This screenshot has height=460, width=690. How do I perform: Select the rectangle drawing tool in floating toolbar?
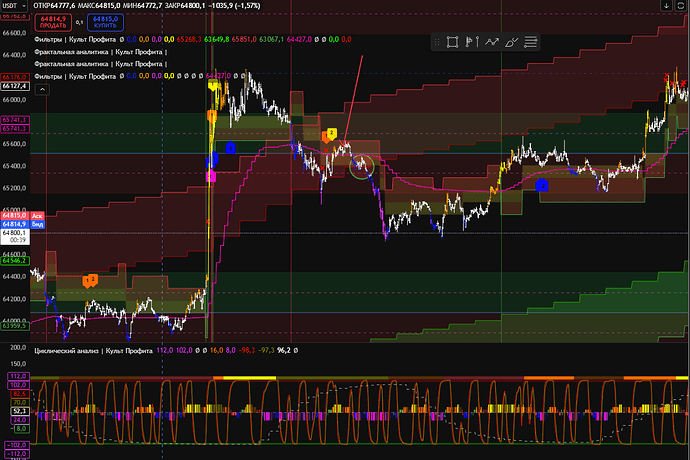tap(452, 42)
